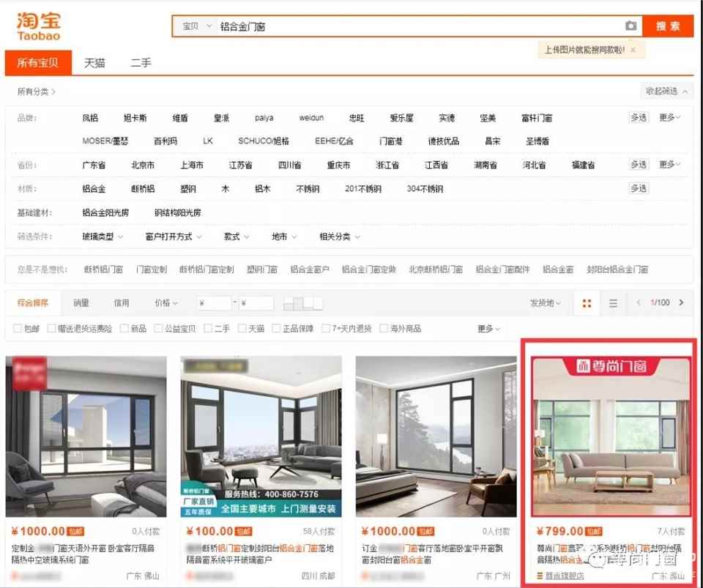Switch to list view layout icon

tap(614, 303)
